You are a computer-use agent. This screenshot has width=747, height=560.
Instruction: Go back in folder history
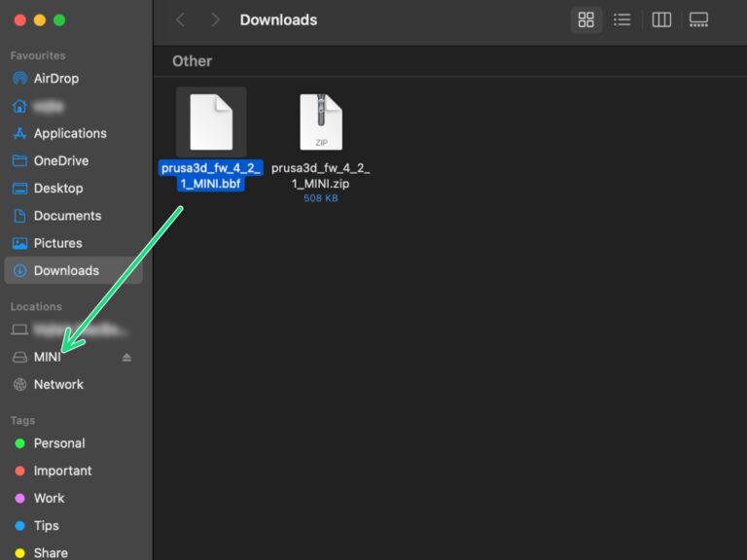pos(180,19)
